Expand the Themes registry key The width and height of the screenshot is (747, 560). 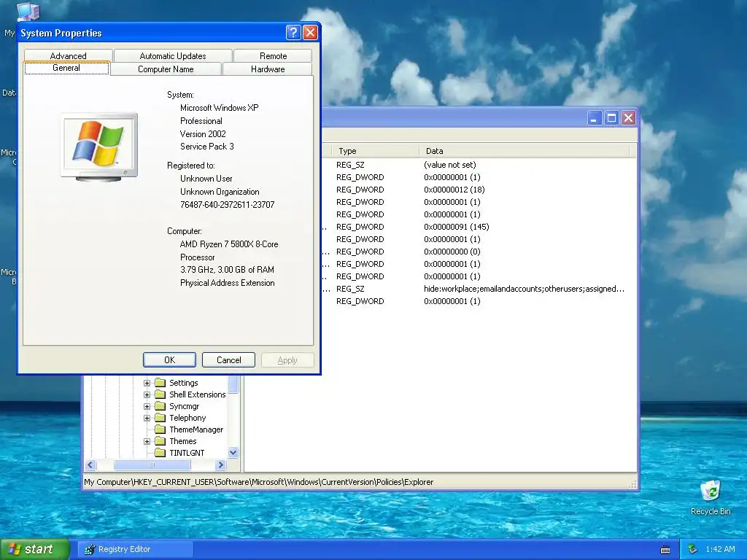pyautogui.click(x=147, y=441)
